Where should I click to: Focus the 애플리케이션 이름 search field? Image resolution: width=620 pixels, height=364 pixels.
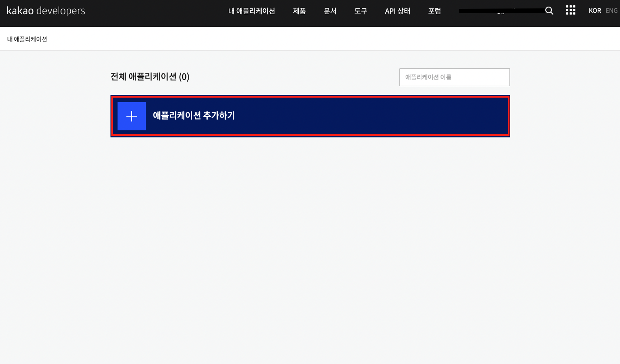point(454,77)
